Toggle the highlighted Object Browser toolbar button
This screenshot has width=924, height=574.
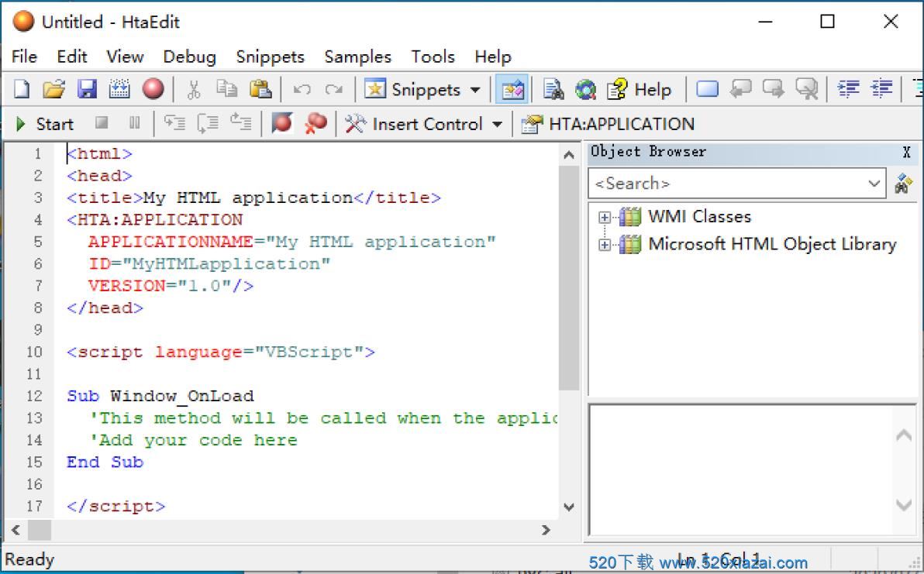click(512, 90)
